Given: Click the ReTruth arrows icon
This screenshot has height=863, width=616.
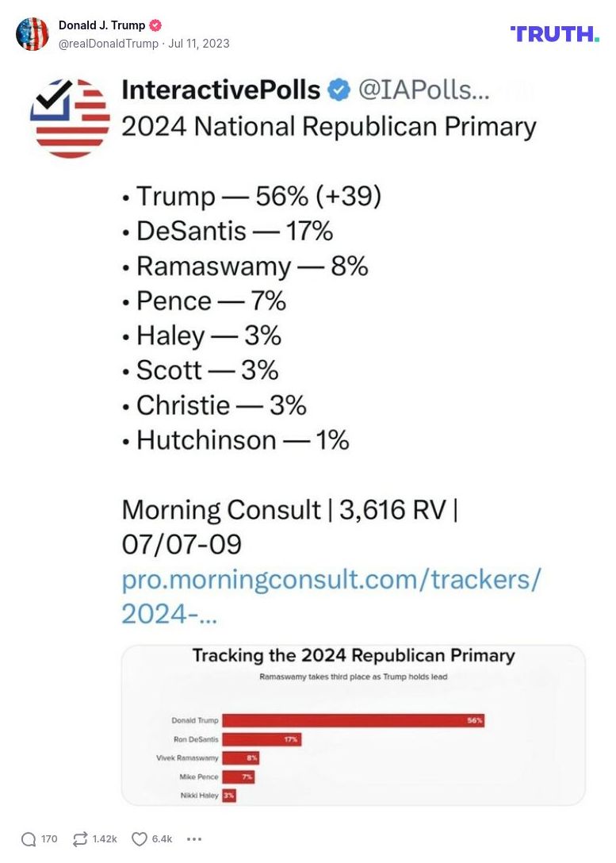Looking at the screenshot, I should (79, 839).
